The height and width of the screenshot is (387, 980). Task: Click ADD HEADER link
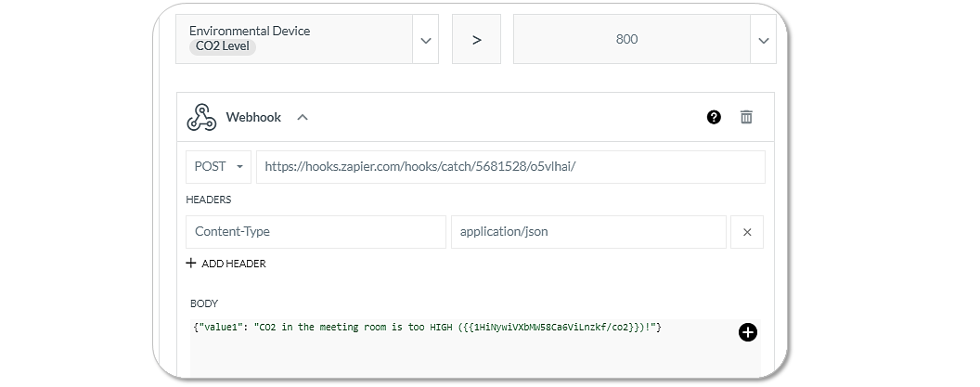[x=234, y=264]
